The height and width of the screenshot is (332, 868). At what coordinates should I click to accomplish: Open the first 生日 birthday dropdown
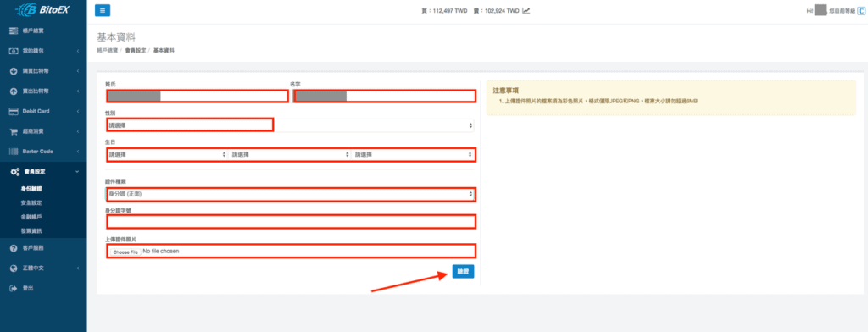(167, 154)
